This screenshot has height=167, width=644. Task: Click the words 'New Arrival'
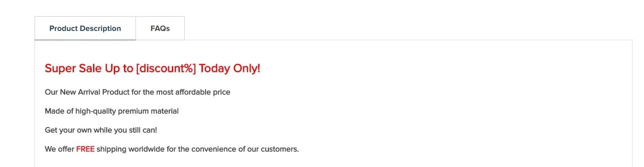pos(80,92)
